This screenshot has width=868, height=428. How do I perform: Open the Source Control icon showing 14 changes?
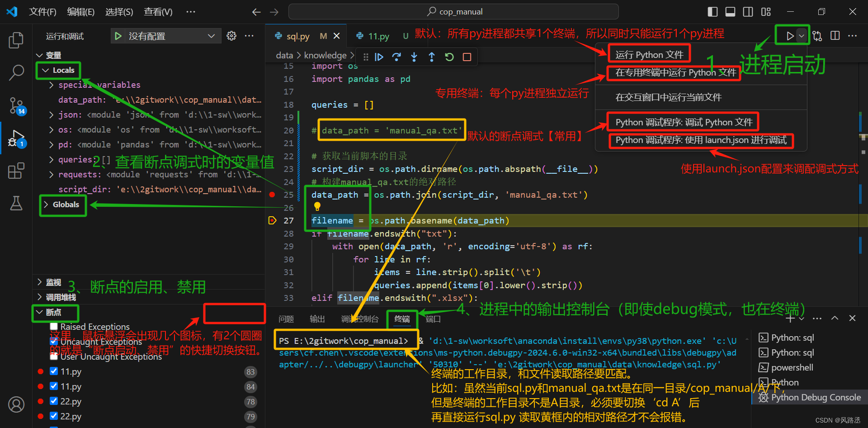click(16, 105)
